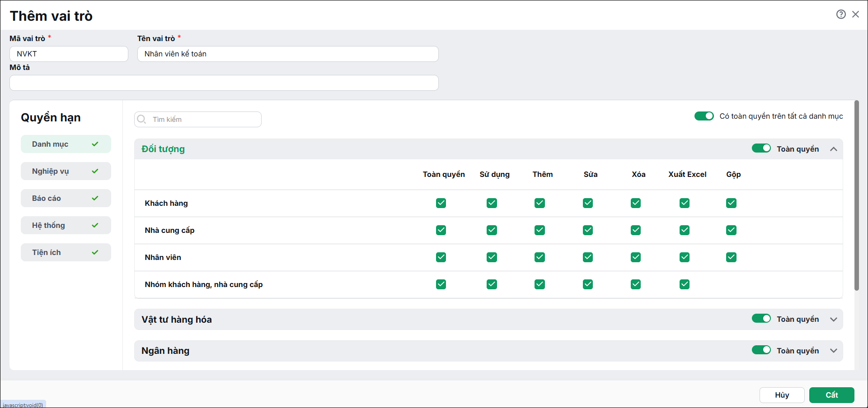The image size is (868, 408).
Task: Focus the Tìm kiếm search field
Action: (198, 119)
